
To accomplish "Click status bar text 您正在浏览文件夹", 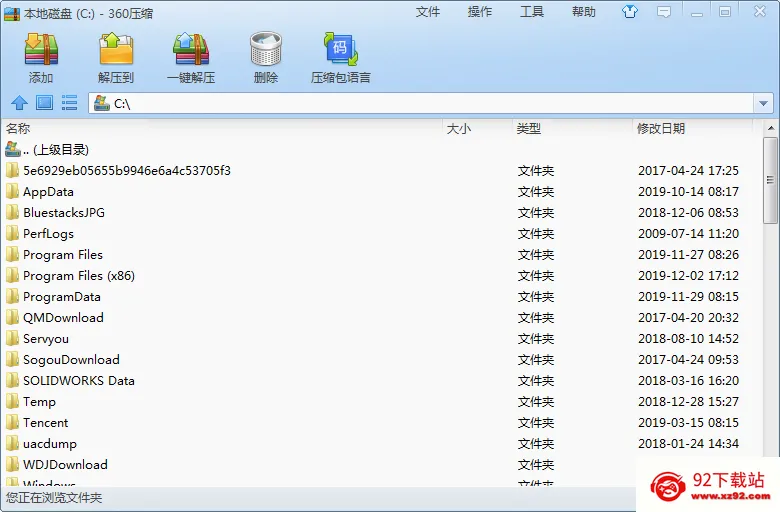I will 54,498.
